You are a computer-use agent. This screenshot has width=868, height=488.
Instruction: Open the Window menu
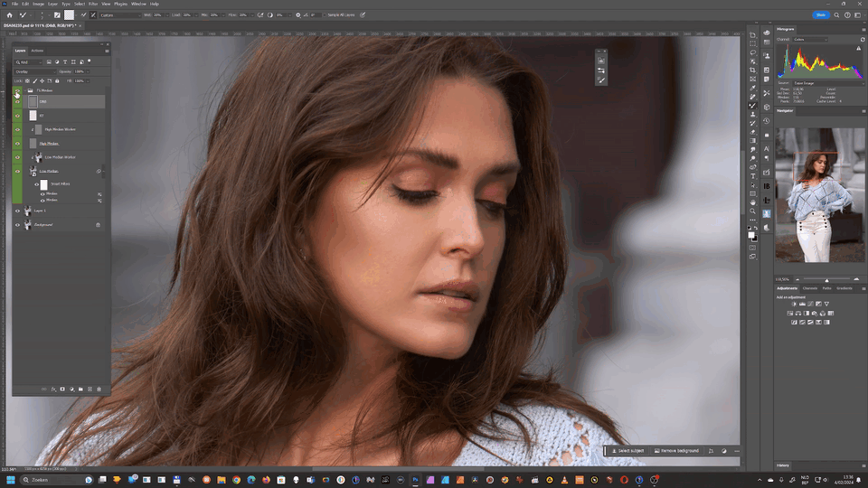[138, 4]
